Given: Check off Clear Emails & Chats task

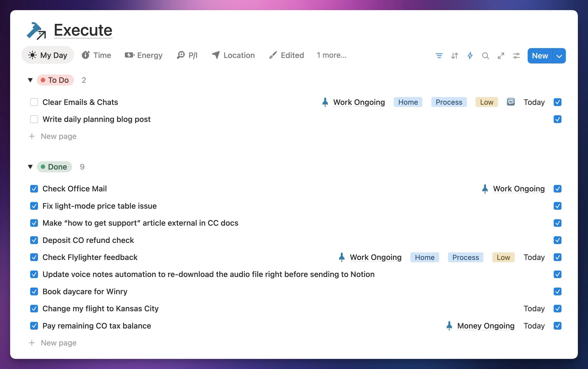Looking at the screenshot, I should pos(34,102).
